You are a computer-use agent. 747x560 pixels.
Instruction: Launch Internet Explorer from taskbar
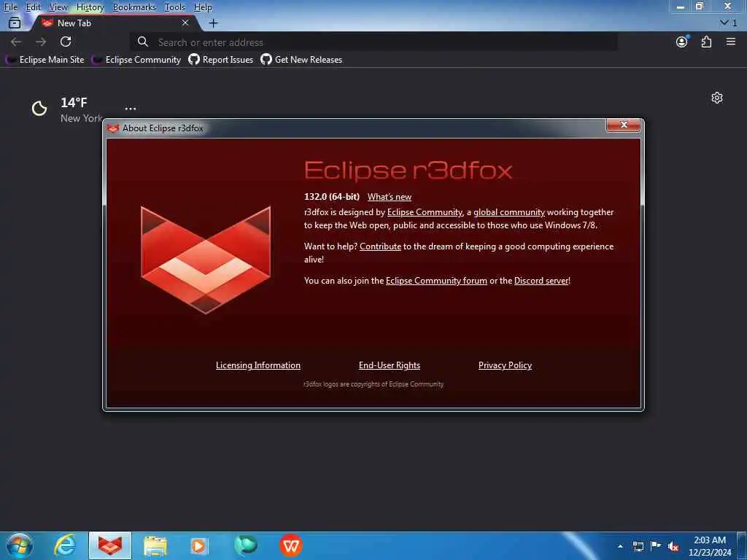(x=65, y=545)
